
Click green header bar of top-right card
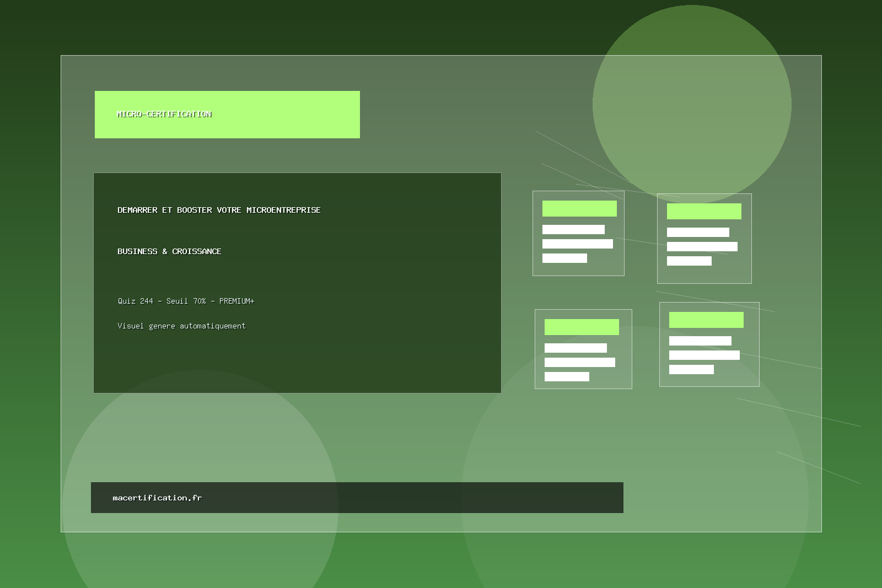coord(704,211)
